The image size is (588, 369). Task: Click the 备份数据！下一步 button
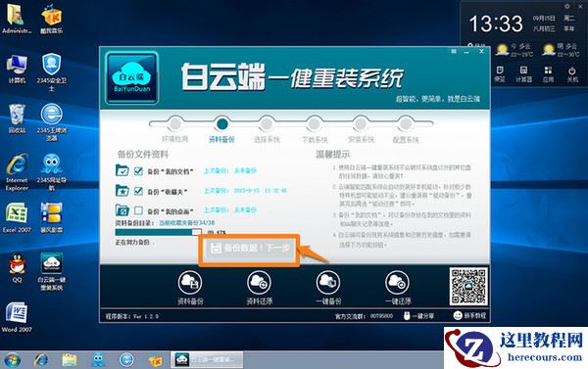(249, 249)
